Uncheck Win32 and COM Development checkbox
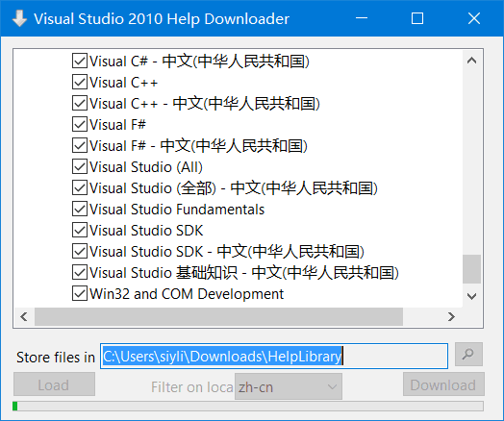Screen dimensions: 504x421 (x=80, y=293)
